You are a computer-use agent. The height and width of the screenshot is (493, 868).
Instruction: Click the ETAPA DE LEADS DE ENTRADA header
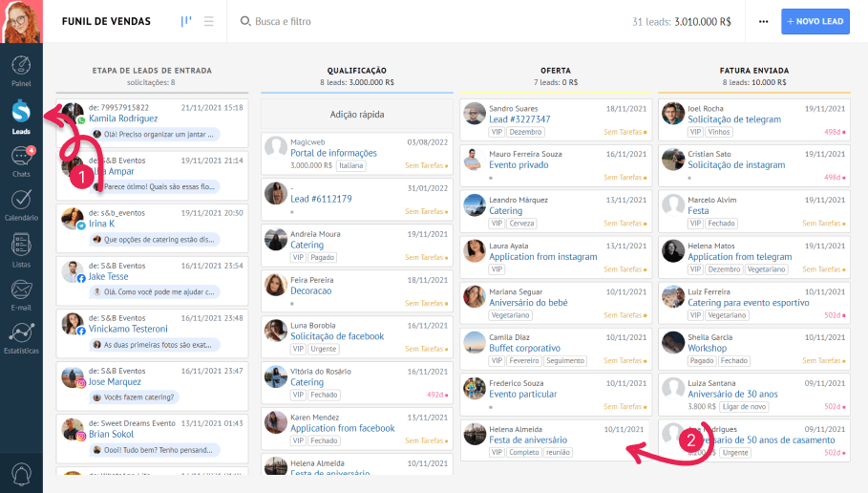pyautogui.click(x=152, y=71)
